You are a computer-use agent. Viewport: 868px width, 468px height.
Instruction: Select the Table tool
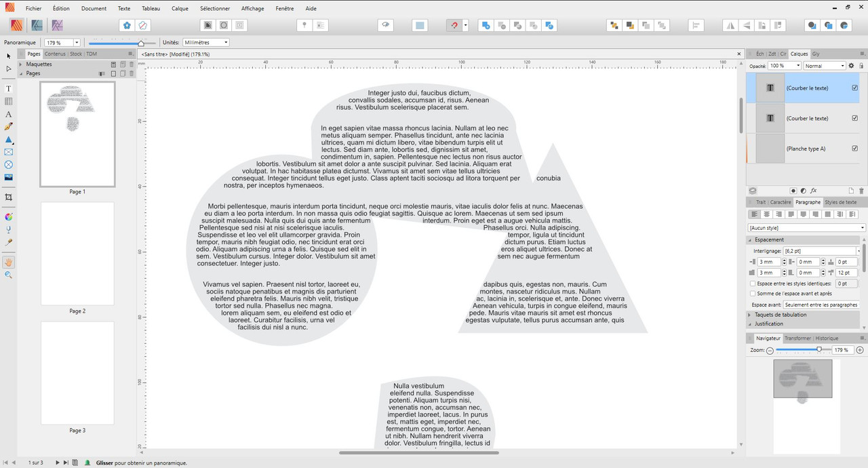9,101
